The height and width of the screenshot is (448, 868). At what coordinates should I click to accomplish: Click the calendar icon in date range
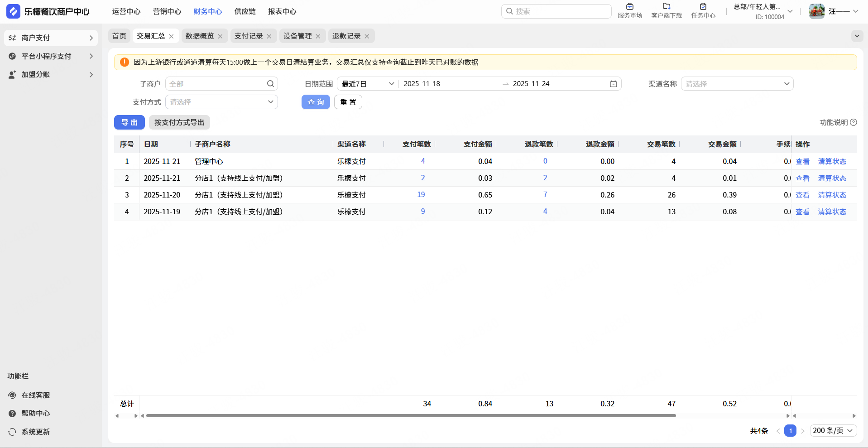tap(613, 84)
